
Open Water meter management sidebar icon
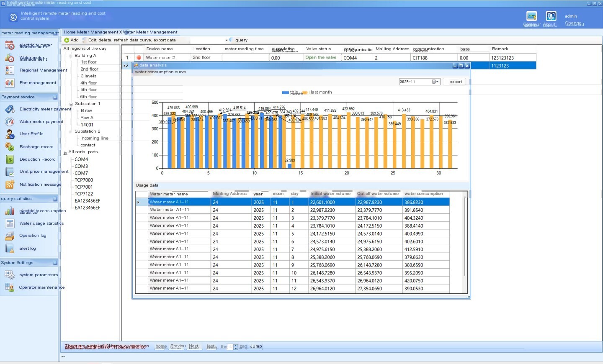(10, 58)
